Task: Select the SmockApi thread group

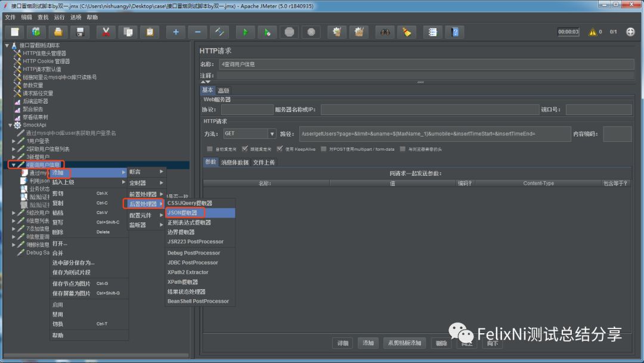Action: coord(34,125)
